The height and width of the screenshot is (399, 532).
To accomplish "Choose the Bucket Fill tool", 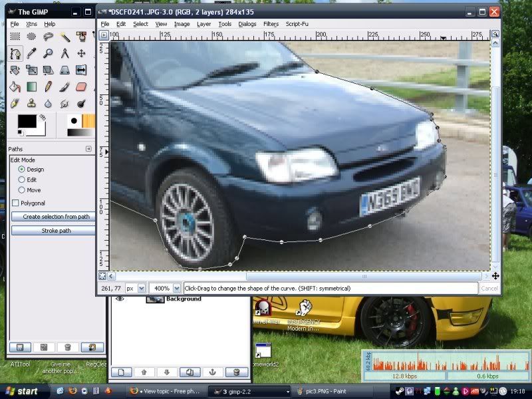I will coord(15,87).
